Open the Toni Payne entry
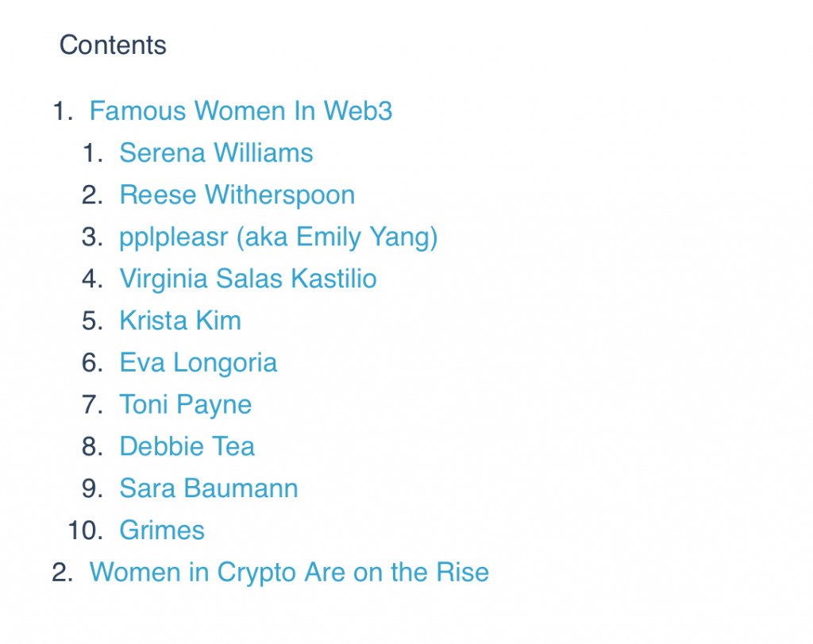 tap(185, 404)
